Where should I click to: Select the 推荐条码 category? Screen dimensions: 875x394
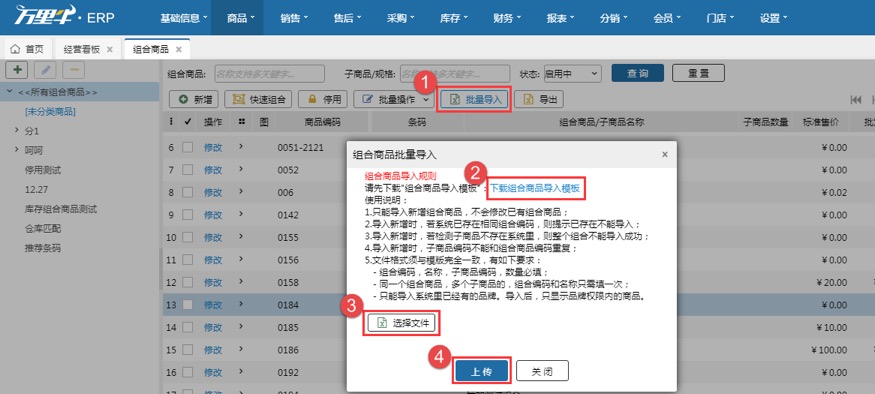tap(43, 248)
